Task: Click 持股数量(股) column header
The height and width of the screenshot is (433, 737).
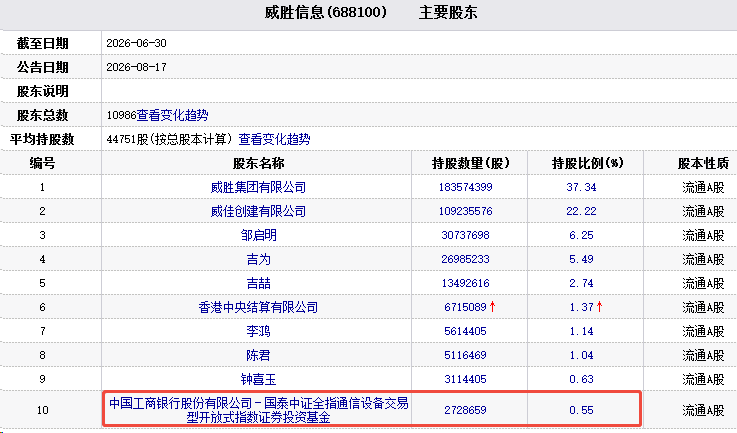Action: coord(471,163)
